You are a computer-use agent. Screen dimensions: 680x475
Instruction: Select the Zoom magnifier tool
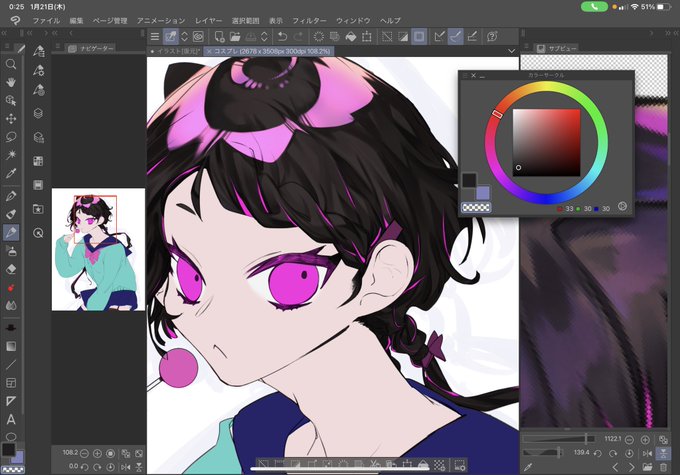coord(11,65)
